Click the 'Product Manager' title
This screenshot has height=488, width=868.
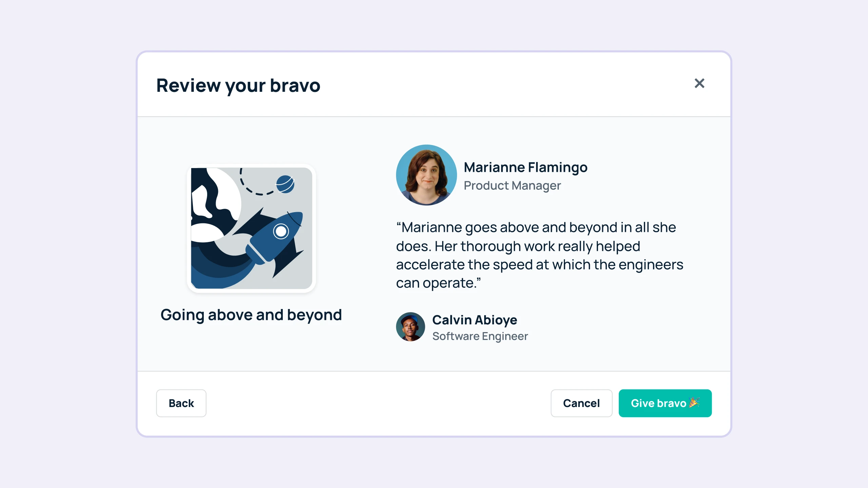click(512, 186)
